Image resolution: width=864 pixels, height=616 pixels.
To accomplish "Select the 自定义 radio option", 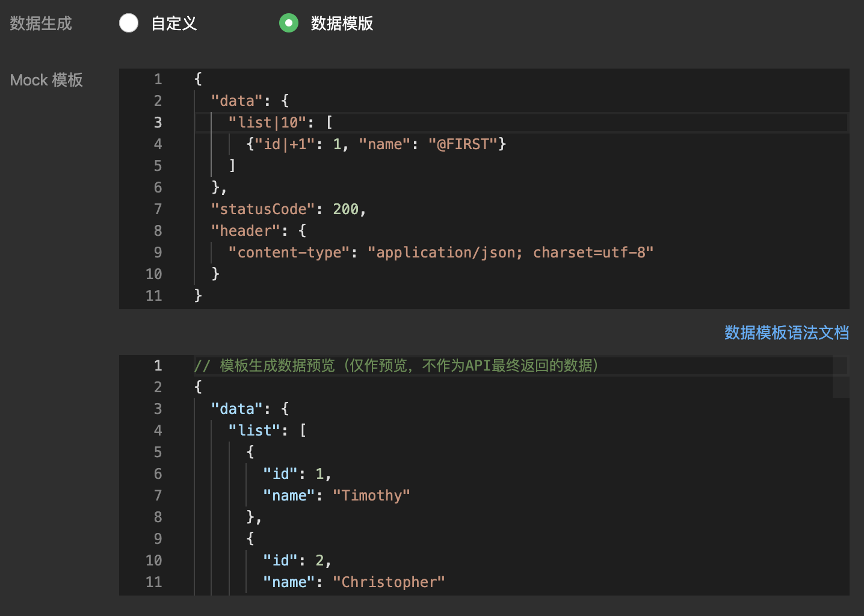I will pyautogui.click(x=129, y=23).
